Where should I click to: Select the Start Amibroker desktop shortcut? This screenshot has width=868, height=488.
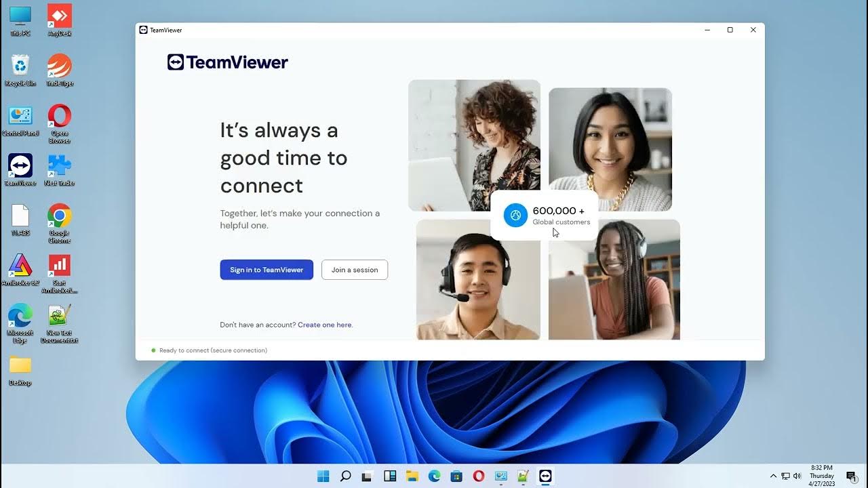click(60, 274)
